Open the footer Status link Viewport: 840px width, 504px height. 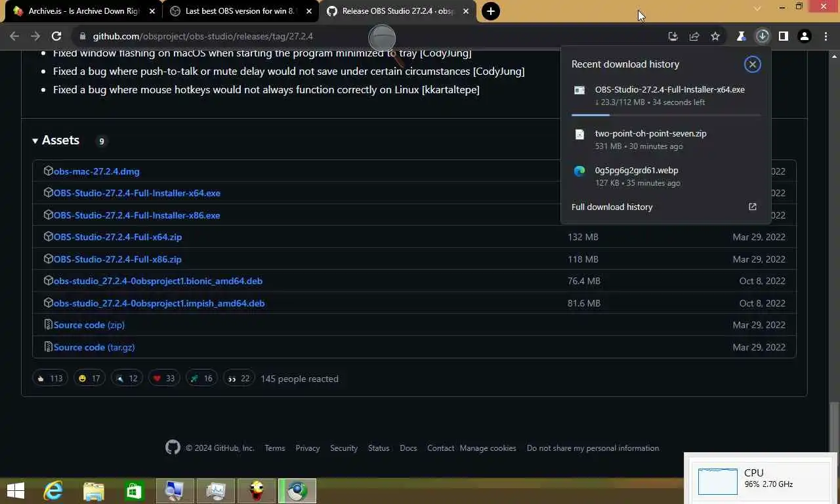point(379,448)
